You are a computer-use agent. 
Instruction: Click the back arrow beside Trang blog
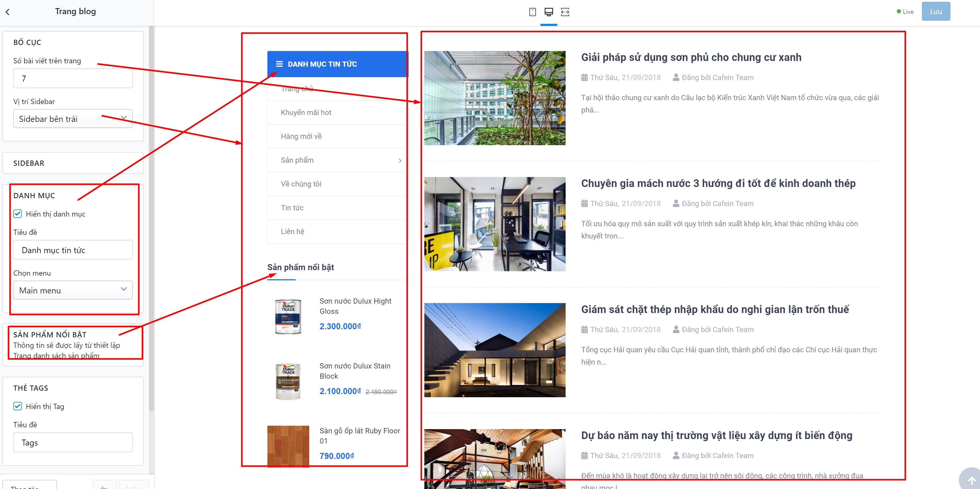pyautogui.click(x=8, y=12)
